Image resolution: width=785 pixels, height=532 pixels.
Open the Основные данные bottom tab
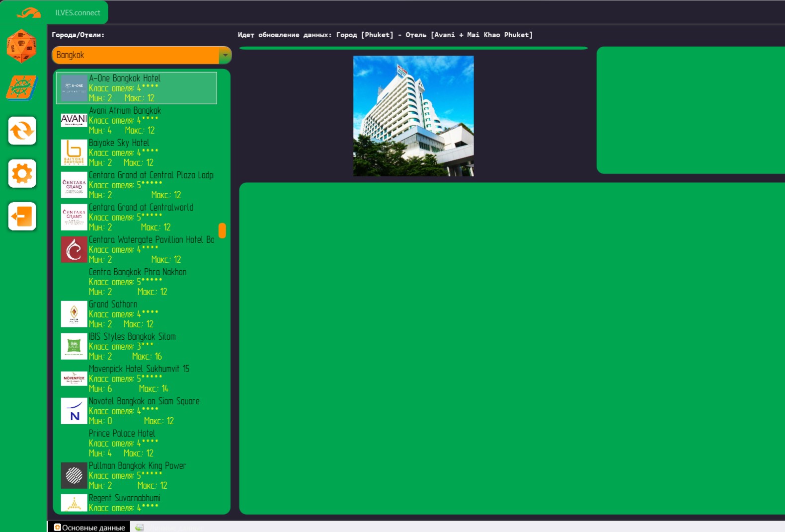point(89,528)
